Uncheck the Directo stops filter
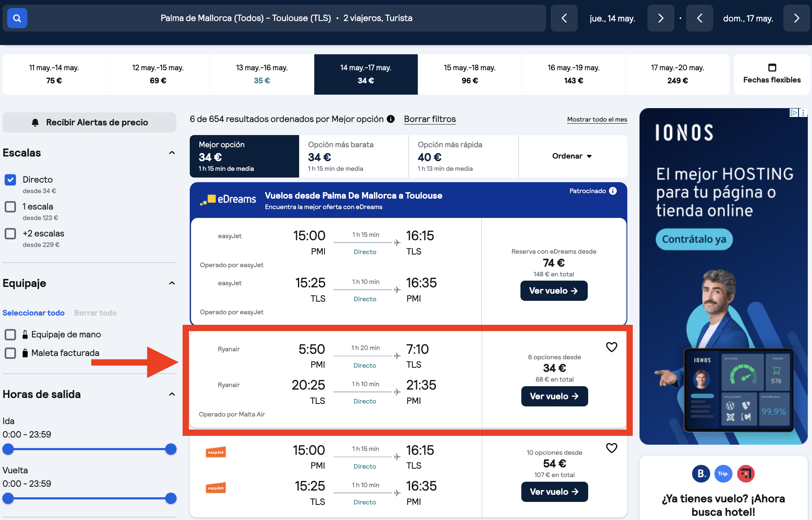This screenshot has height=520, width=812. tap(10, 180)
